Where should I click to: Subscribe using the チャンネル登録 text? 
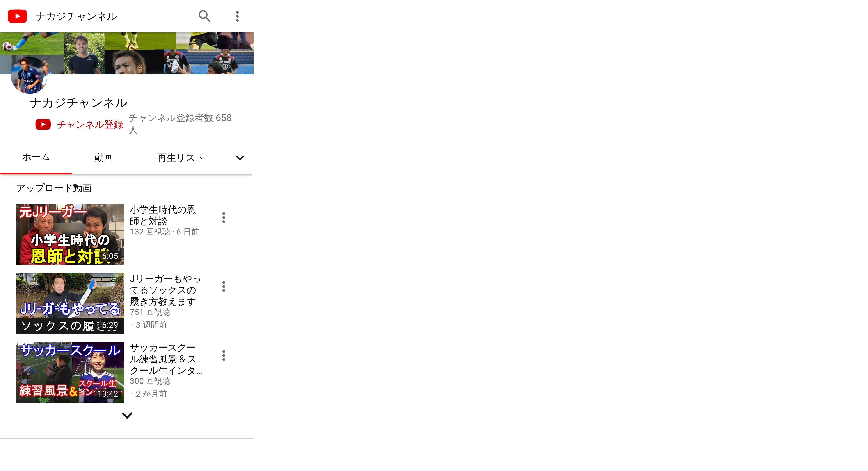[90, 125]
